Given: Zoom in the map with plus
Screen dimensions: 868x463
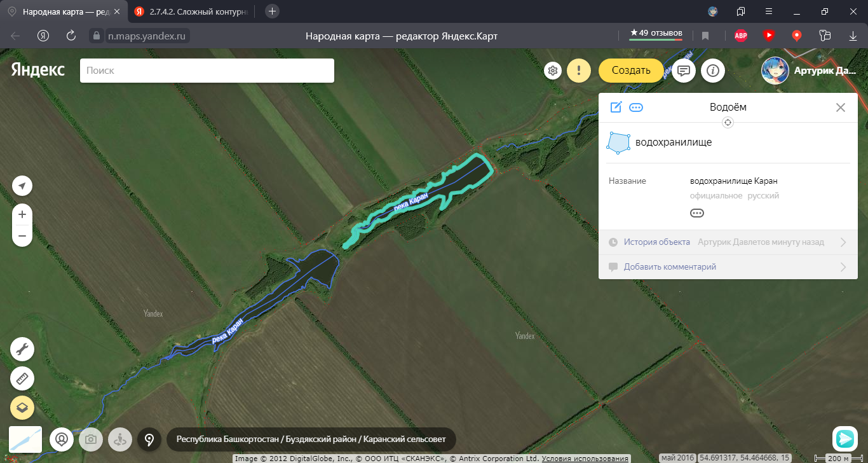Looking at the screenshot, I should pyautogui.click(x=22, y=214).
